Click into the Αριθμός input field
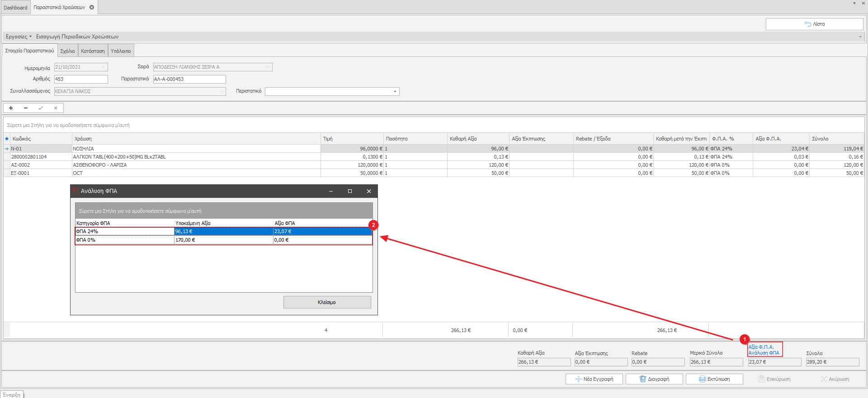Screen dimensions: 868x398 pyautogui.click(x=81, y=79)
